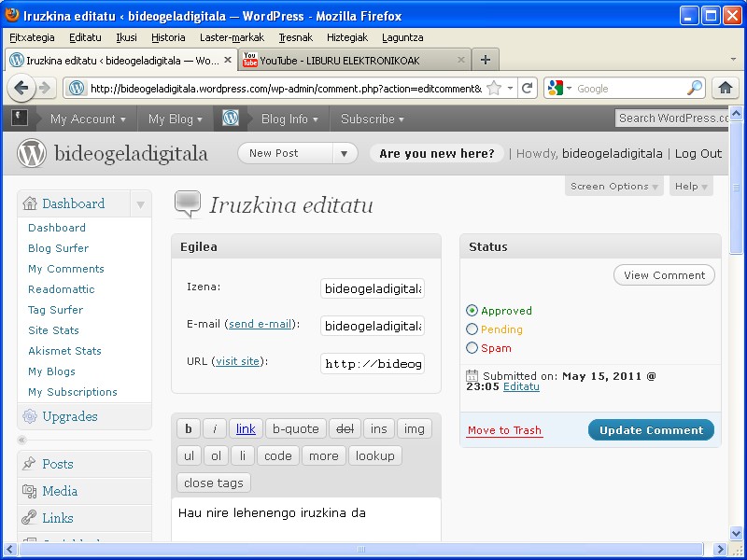Click in the comment text area

click(x=306, y=520)
